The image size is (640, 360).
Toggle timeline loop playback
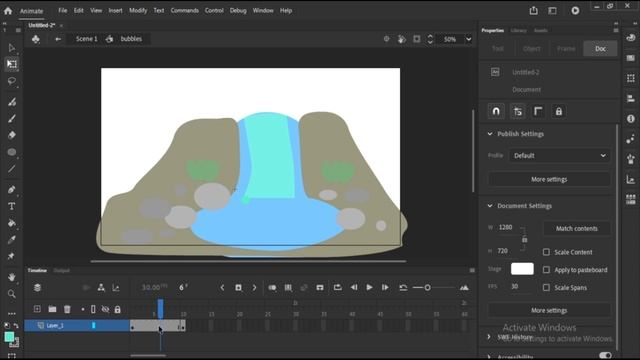point(338,288)
